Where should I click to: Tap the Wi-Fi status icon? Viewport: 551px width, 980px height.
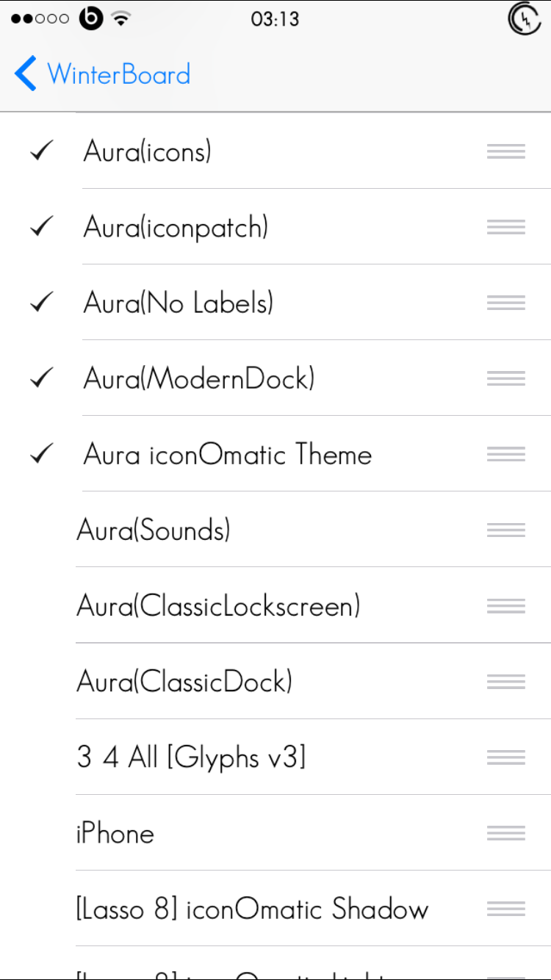click(x=122, y=19)
